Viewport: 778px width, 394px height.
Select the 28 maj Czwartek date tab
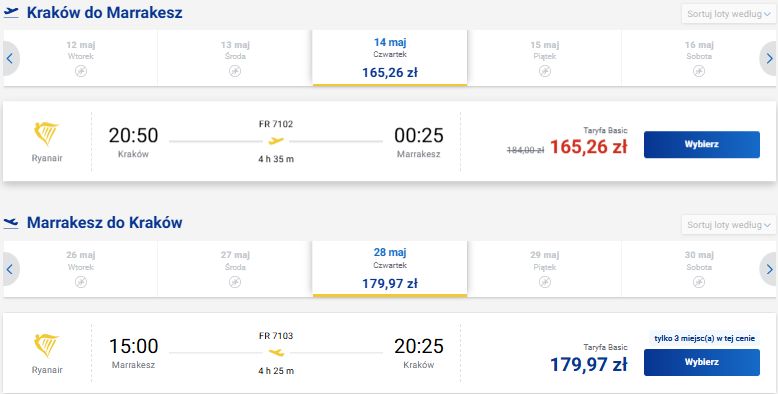point(390,269)
